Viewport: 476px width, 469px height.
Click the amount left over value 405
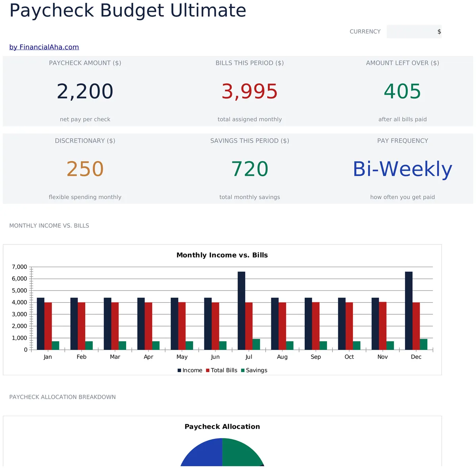click(402, 92)
